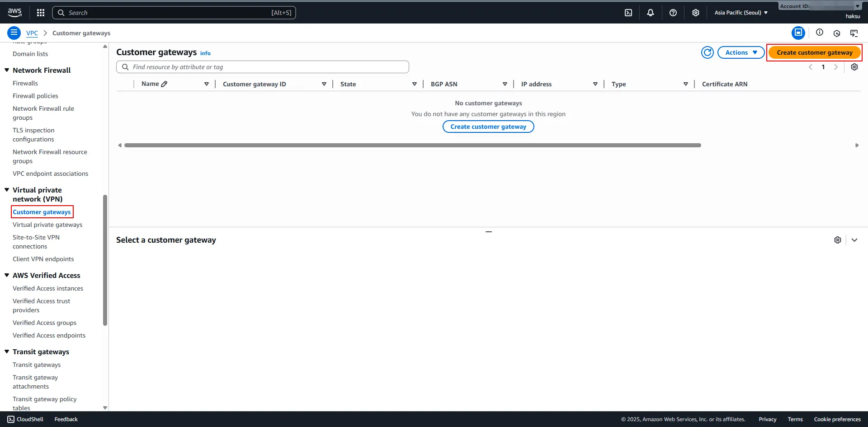Click the edit pencil beside Name column
The width and height of the screenshot is (868, 427).
(165, 84)
